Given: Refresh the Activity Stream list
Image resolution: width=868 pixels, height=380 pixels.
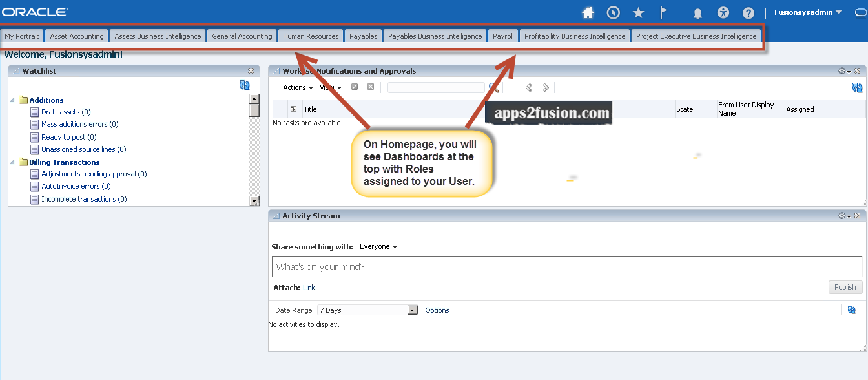Looking at the screenshot, I should pyautogui.click(x=852, y=310).
